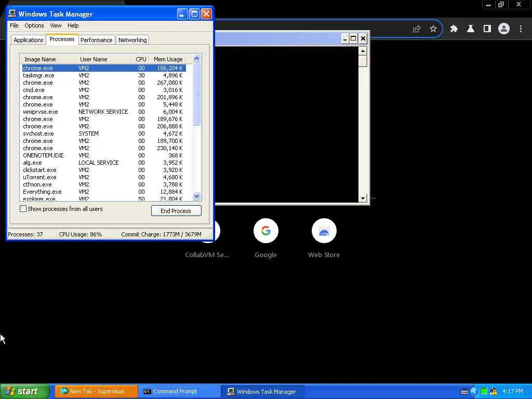Maximize the Command Prompt window

point(353,38)
